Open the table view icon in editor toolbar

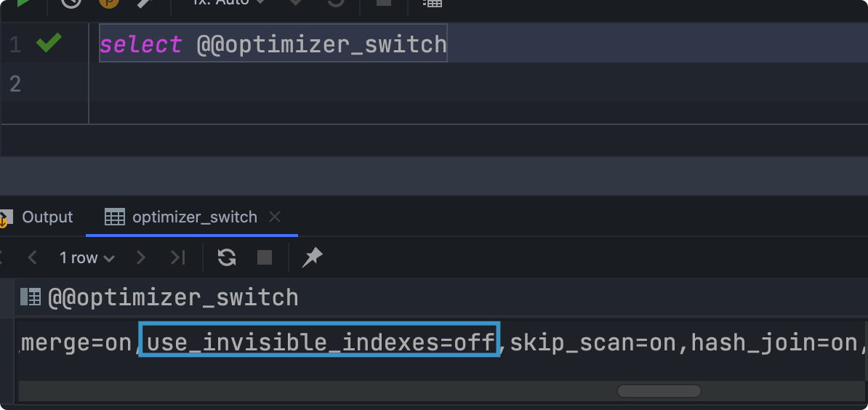click(x=433, y=3)
